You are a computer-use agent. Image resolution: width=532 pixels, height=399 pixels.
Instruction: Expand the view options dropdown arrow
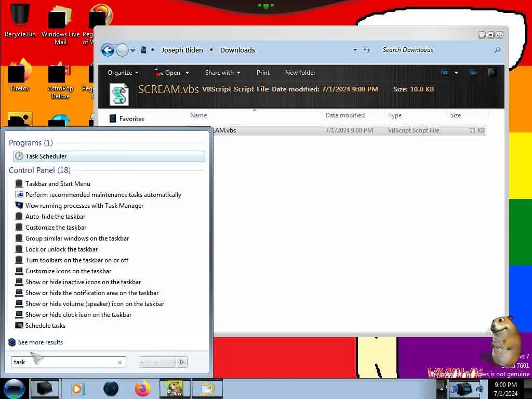(x=456, y=73)
